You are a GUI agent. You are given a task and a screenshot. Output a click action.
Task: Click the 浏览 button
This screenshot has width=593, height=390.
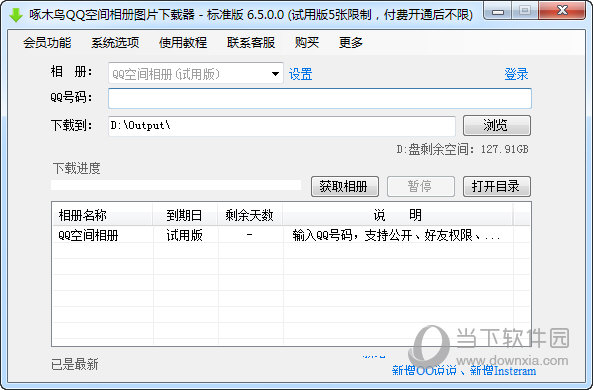pos(497,126)
